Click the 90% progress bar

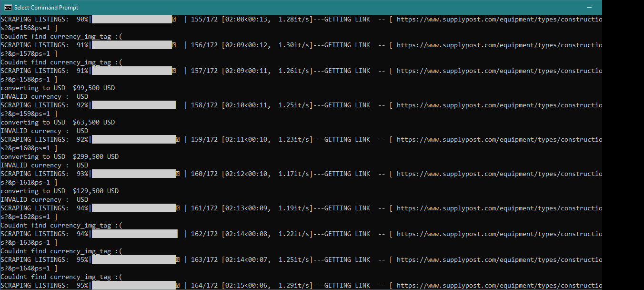(x=131, y=20)
